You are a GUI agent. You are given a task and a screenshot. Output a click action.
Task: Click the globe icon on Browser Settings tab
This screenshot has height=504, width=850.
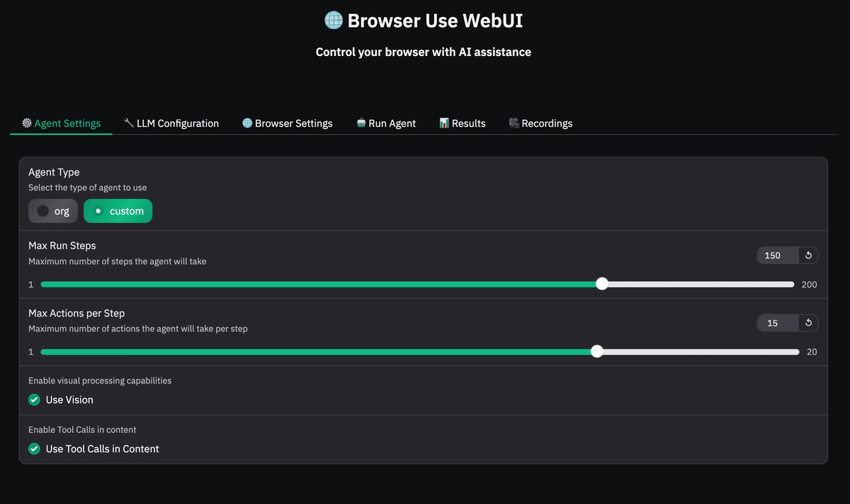[247, 123]
